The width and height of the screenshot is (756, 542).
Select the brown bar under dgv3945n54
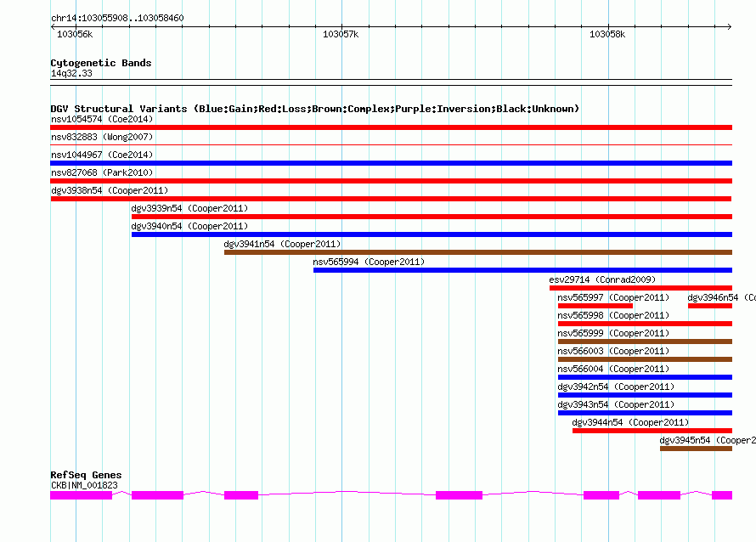(x=696, y=449)
